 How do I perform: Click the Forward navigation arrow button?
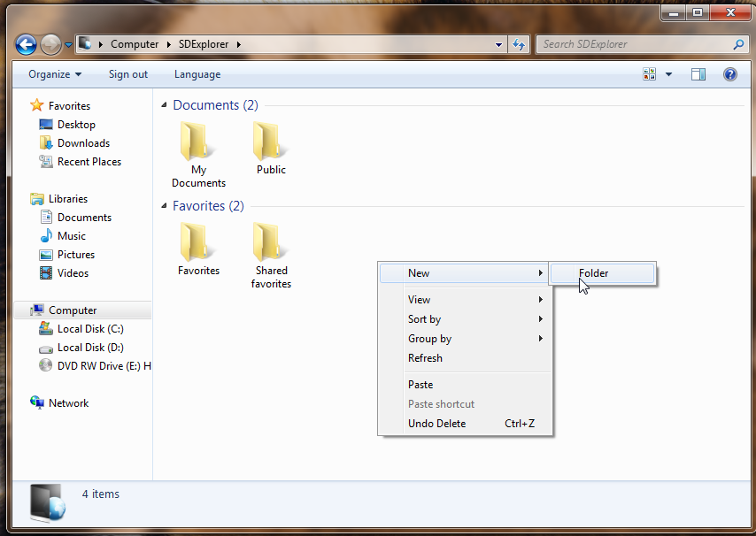pos(50,45)
